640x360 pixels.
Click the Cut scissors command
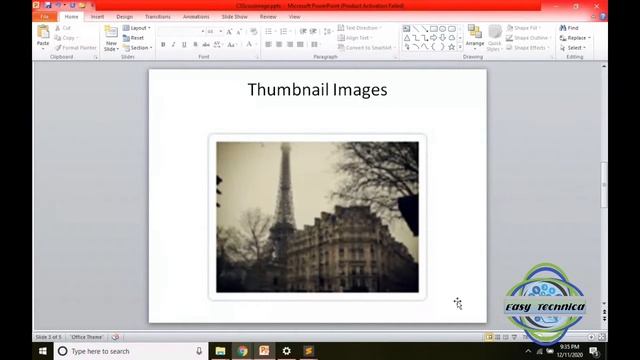[x=63, y=28]
